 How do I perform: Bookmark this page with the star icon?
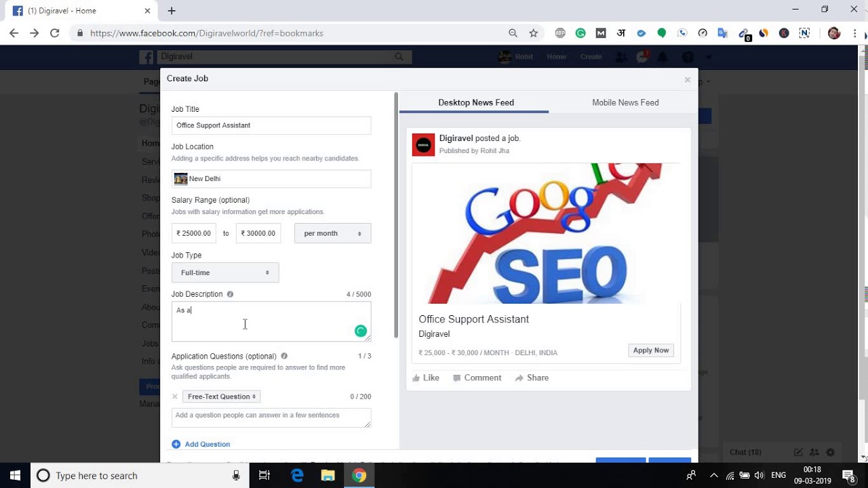534,33
